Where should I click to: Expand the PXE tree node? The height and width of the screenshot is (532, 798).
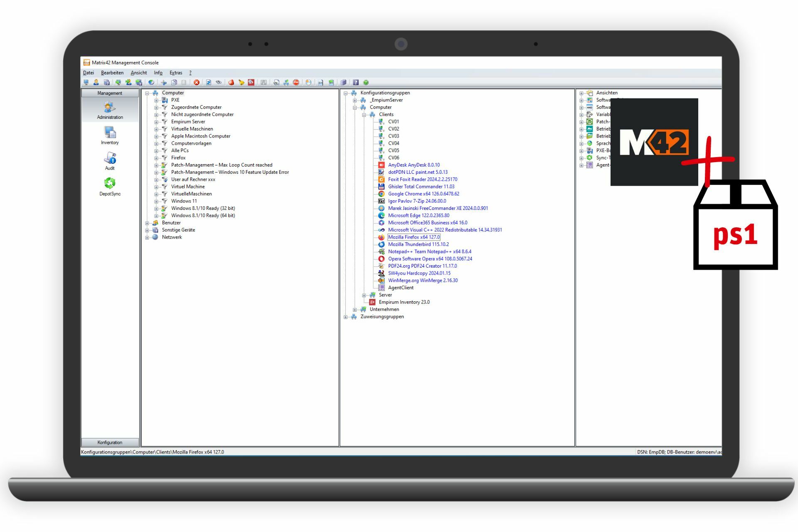(x=156, y=100)
